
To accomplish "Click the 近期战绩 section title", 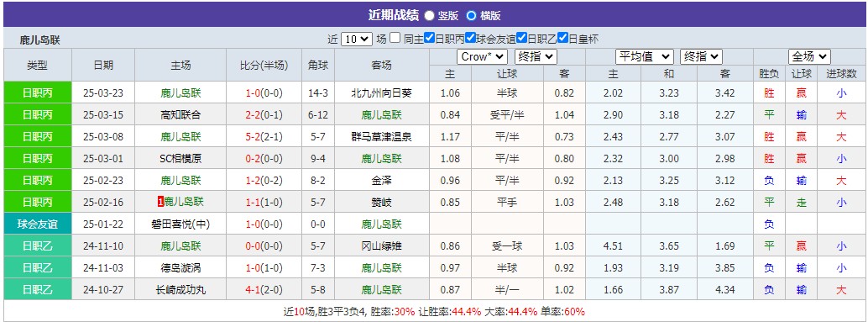I will click(x=393, y=15).
